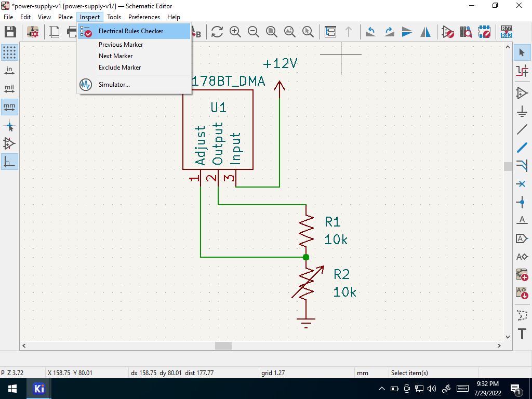
Task: Select the Add Net Label tool
Action: point(522,220)
